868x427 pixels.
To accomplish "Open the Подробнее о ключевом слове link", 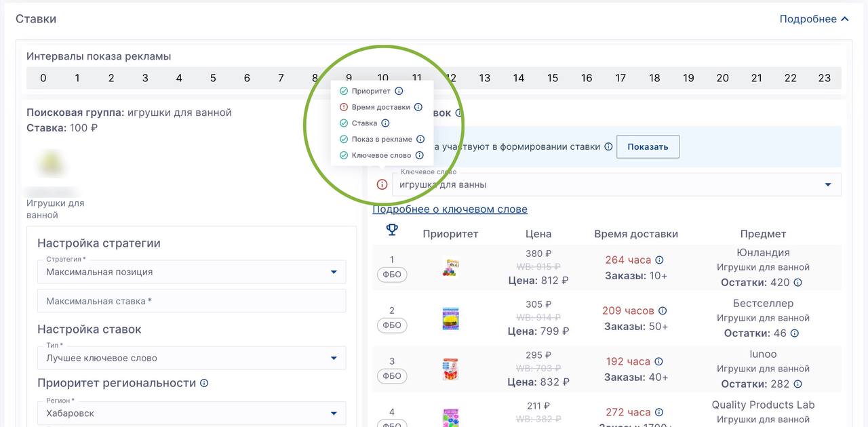I will click(450, 209).
